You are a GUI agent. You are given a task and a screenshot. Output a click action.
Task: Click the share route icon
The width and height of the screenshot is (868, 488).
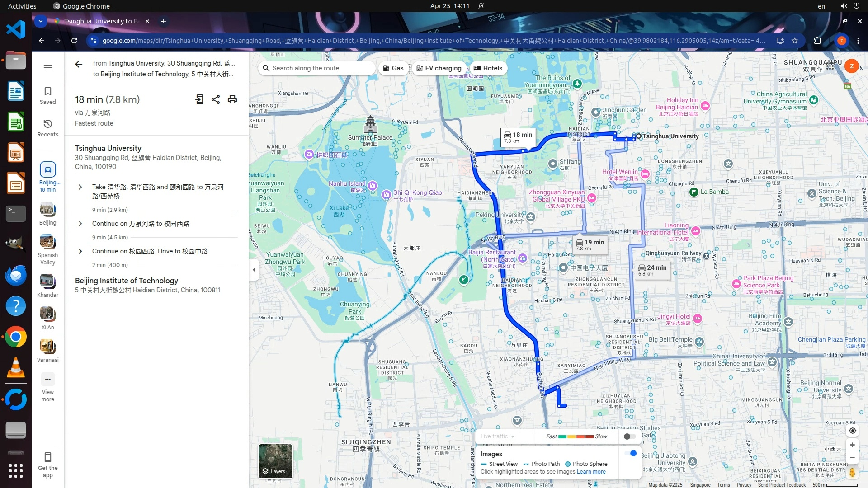click(x=216, y=99)
